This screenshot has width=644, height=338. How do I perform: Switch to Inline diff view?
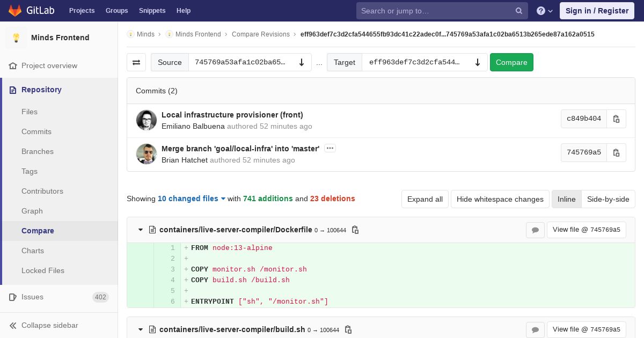pos(566,199)
